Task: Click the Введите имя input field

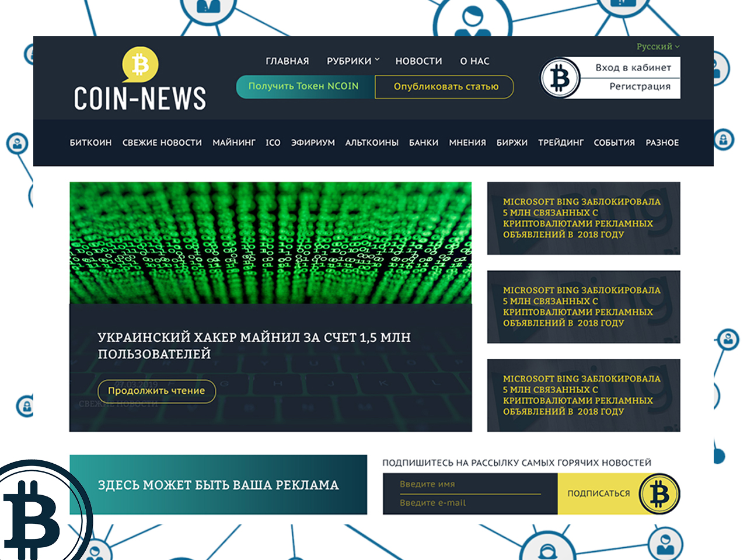Action: 470,484
